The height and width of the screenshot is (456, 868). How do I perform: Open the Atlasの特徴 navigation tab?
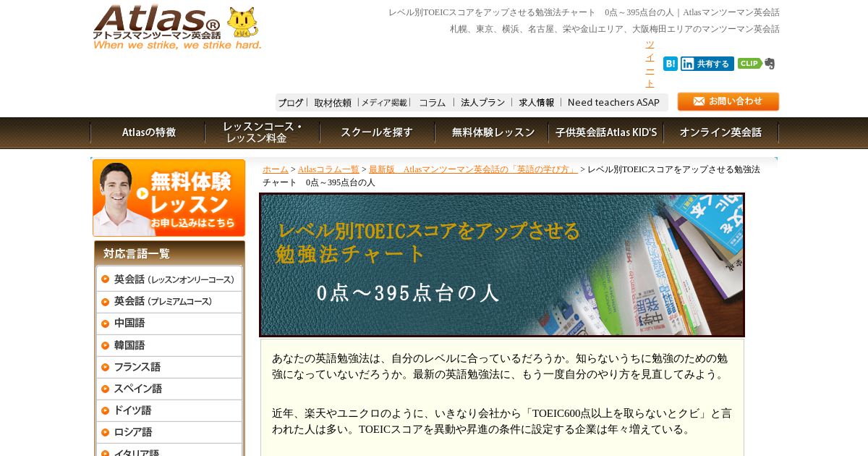point(148,132)
